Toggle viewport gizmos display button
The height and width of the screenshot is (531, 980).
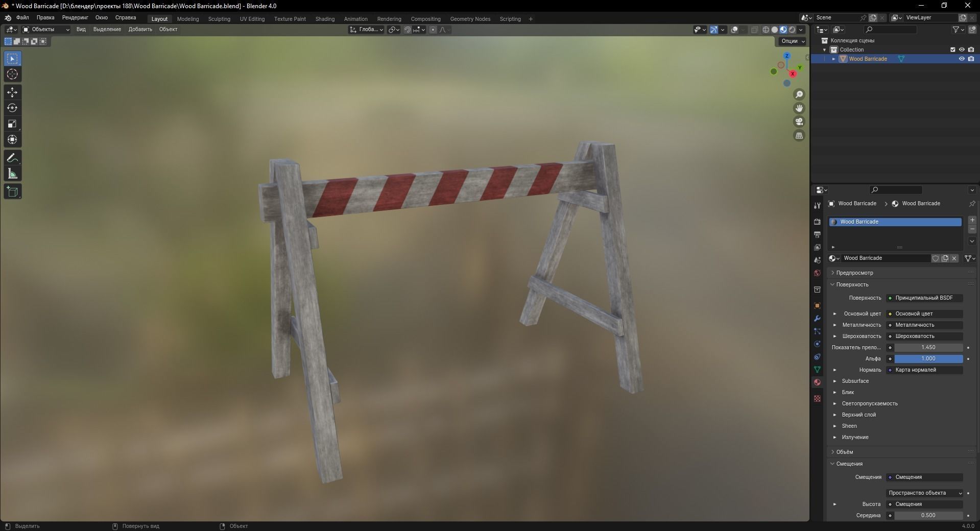[x=714, y=30]
